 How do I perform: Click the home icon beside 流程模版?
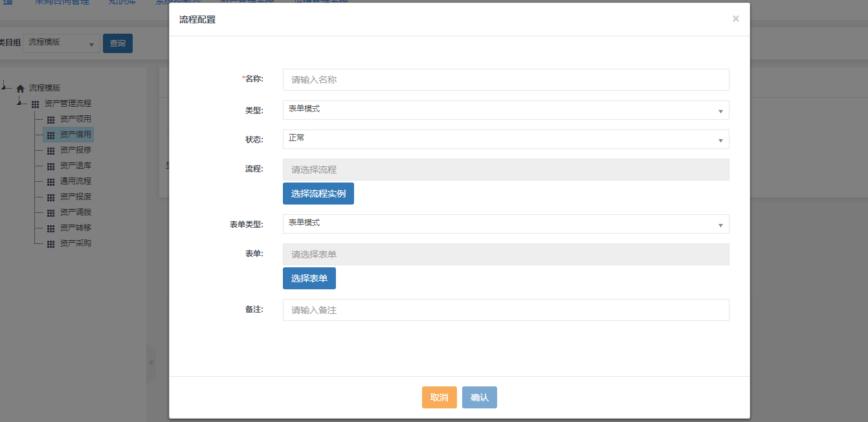click(20, 89)
